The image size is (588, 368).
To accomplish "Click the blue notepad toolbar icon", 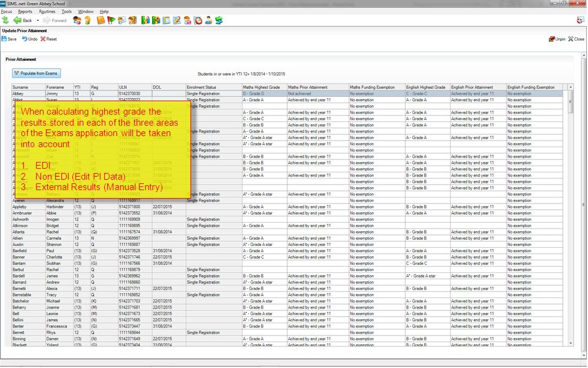I will point(167,20).
